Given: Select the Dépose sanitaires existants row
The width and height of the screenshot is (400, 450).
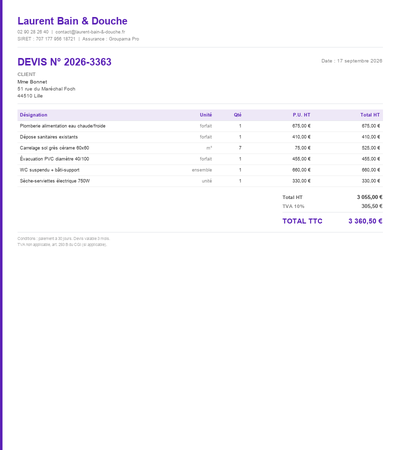Looking at the screenshot, I should coord(200,137).
